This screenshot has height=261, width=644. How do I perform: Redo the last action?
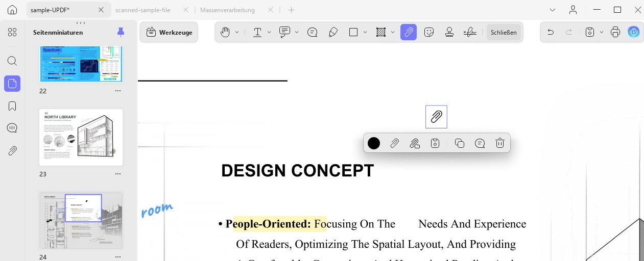coord(568,32)
